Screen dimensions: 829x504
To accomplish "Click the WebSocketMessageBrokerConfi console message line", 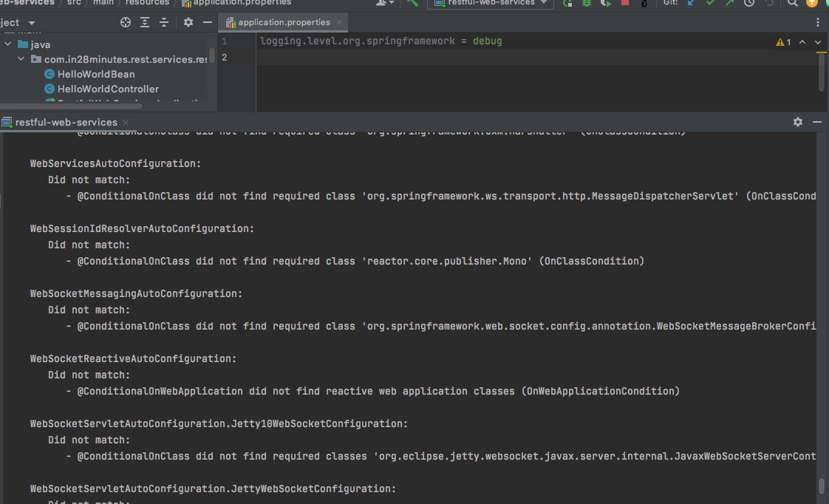I will [441, 327].
